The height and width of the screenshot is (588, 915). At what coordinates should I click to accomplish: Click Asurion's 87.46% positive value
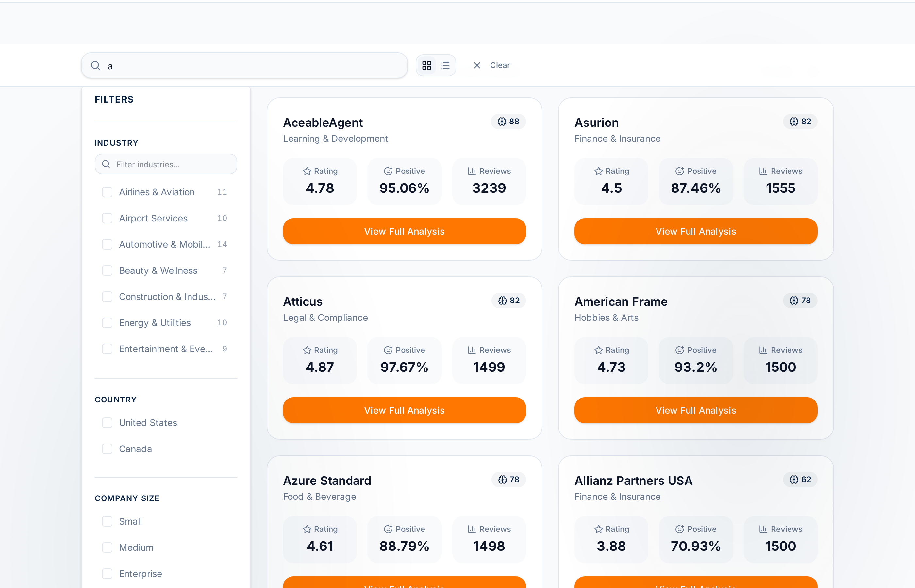tap(696, 188)
